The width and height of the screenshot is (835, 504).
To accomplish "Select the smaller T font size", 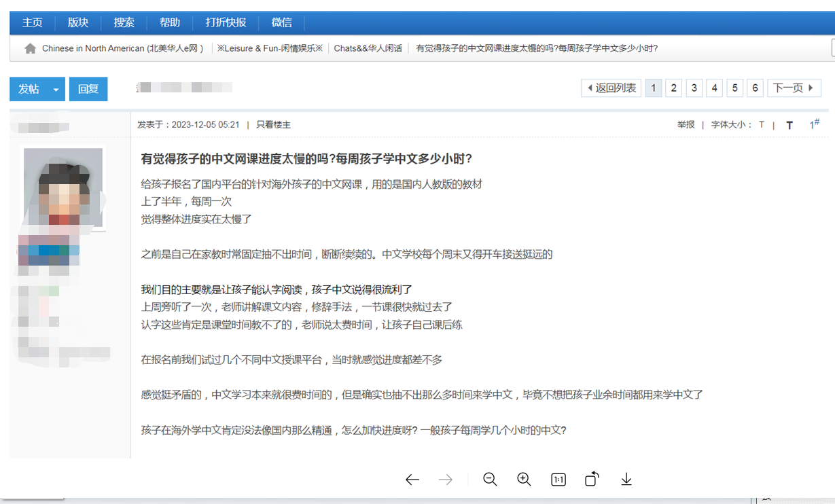I will click(x=762, y=125).
